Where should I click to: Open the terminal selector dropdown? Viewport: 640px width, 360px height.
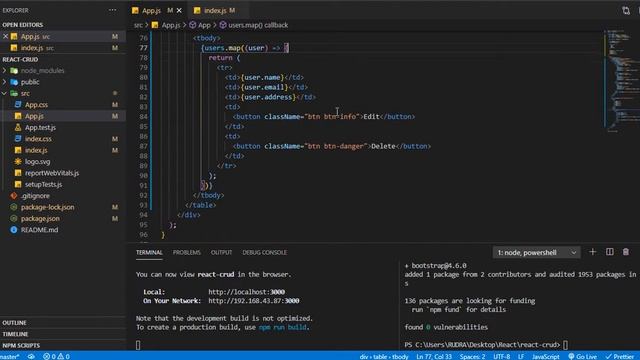click(x=536, y=253)
